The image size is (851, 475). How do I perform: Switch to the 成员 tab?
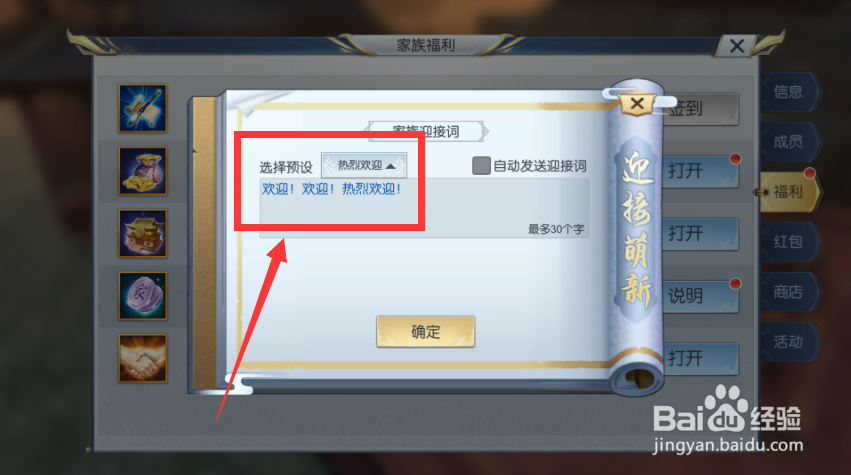pos(788,142)
